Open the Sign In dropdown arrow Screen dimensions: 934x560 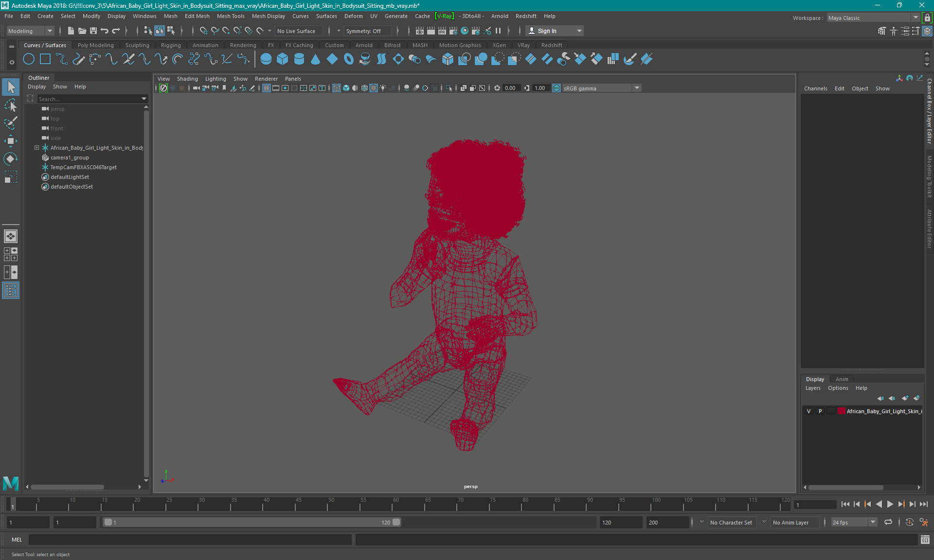(579, 31)
